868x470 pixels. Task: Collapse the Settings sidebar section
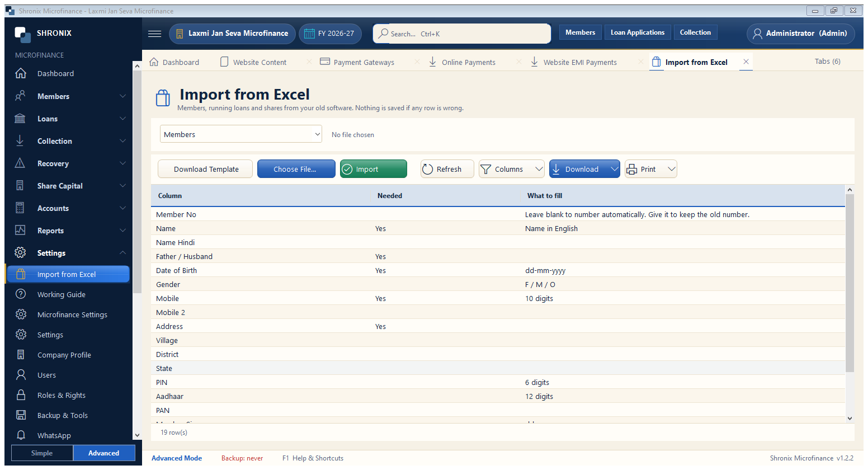[122, 253]
